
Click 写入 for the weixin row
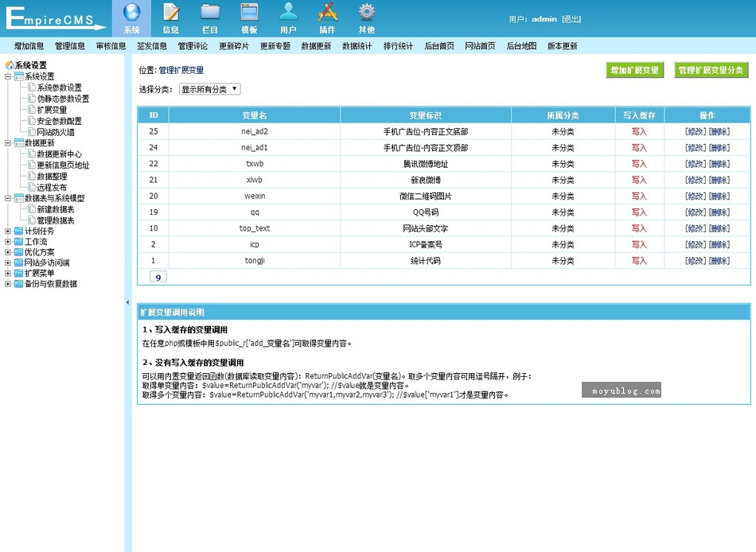639,196
